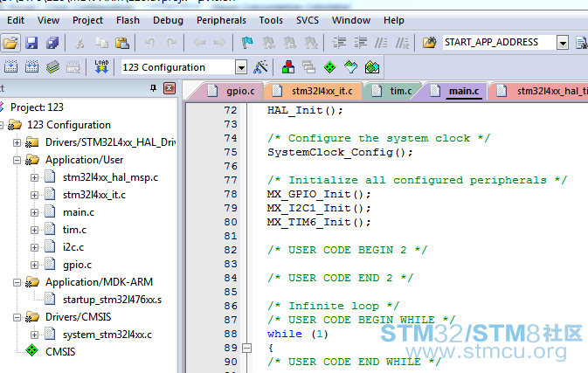Screen dimensions: 588x373
Task: Open Options for Target wand icon
Action: [x=260, y=67]
